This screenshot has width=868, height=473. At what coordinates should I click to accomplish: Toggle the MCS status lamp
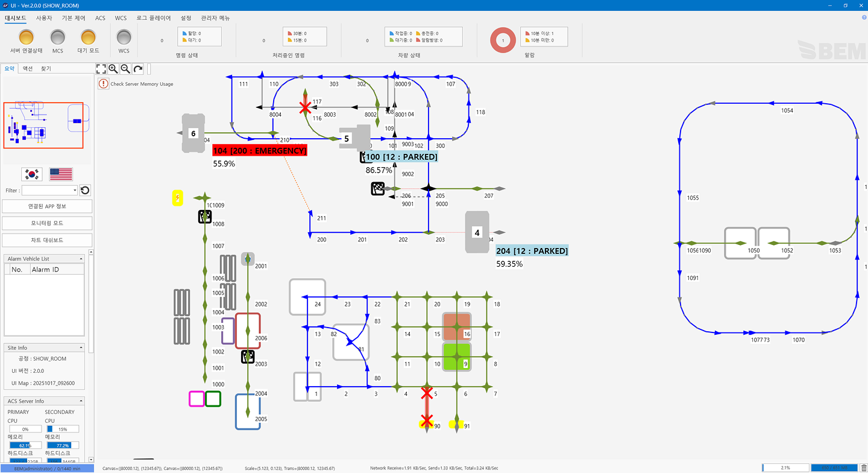58,38
